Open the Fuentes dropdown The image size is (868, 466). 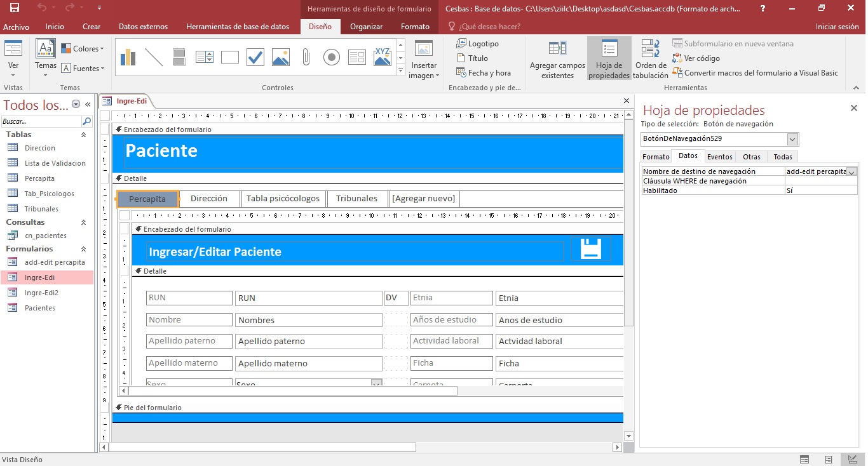click(82, 69)
